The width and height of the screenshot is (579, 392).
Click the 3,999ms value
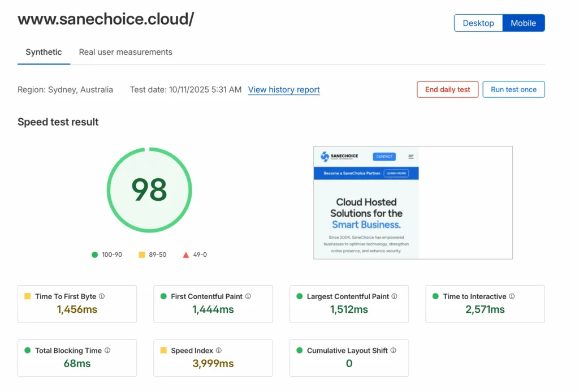pyautogui.click(x=213, y=364)
